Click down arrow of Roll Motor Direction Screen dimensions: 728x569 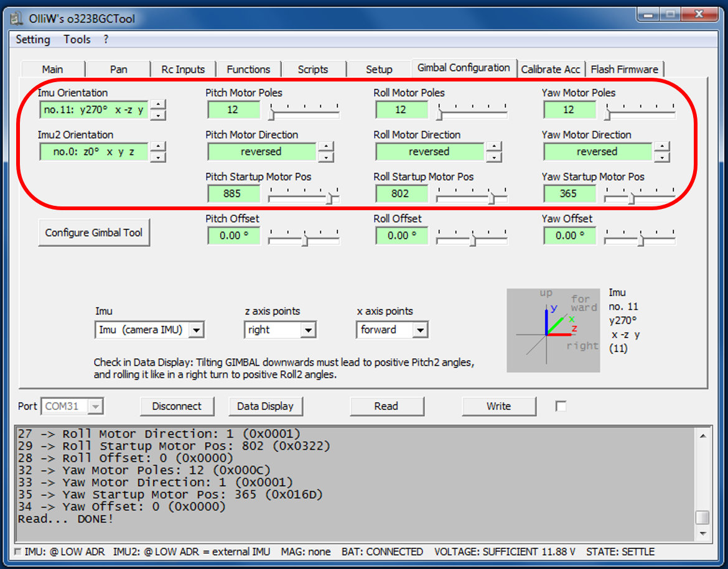pos(495,157)
